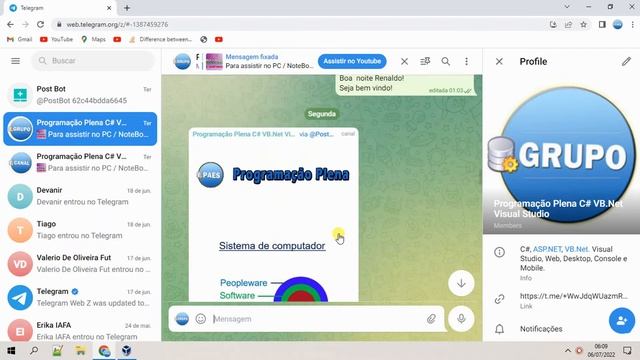640x360 pixels.
Task: Click the browser address bar URL
Action: (117, 24)
